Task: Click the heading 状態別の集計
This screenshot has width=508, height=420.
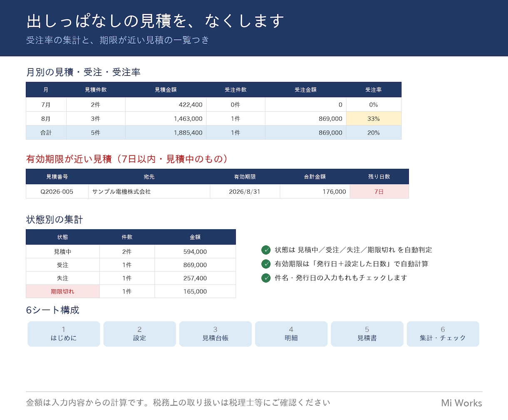Action: pyautogui.click(x=55, y=220)
